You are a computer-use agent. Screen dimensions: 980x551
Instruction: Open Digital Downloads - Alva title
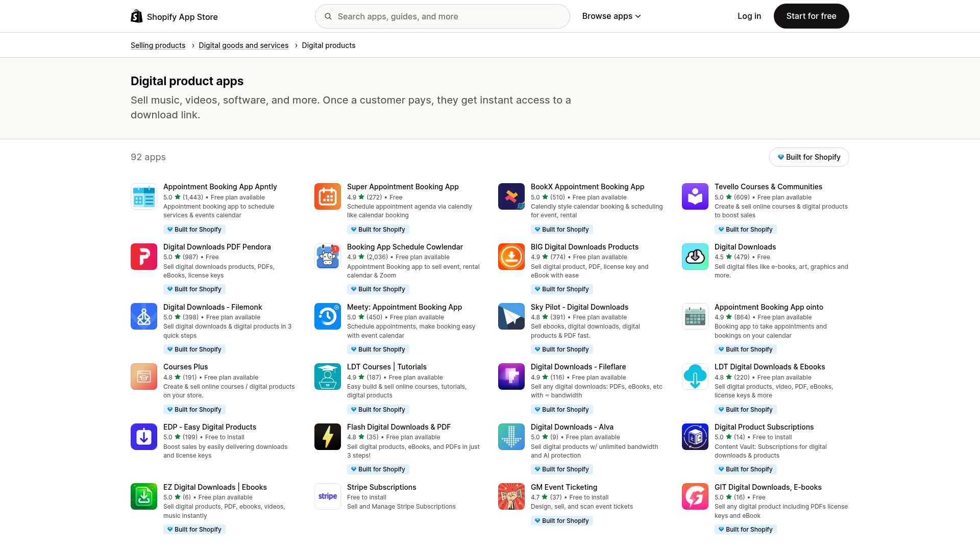(x=572, y=427)
